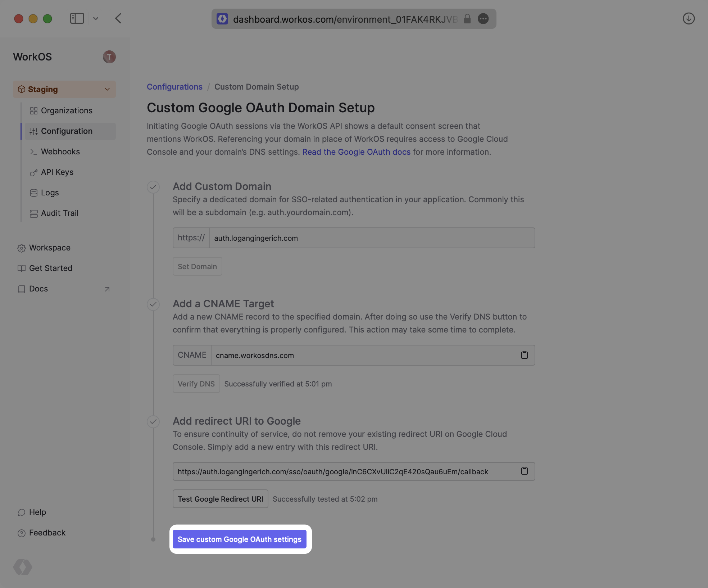Click the custom domain input field
708x588 pixels.
pyautogui.click(x=372, y=238)
